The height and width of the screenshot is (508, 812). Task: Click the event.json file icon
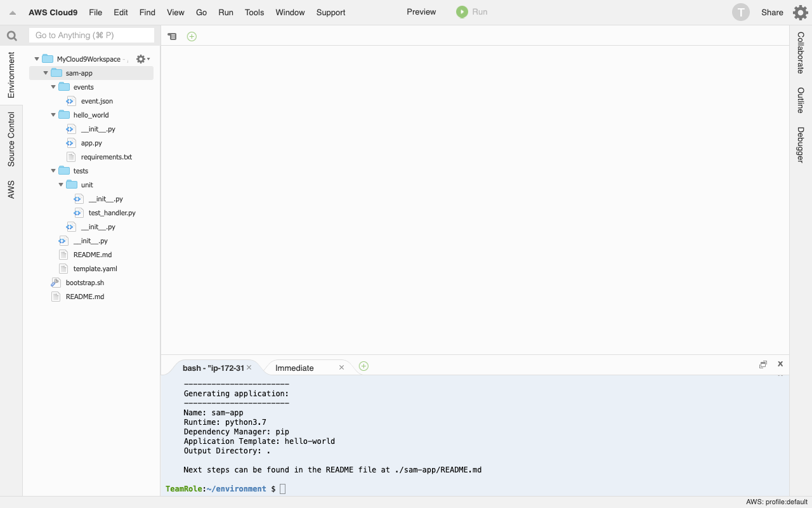pyautogui.click(x=71, y=101)
